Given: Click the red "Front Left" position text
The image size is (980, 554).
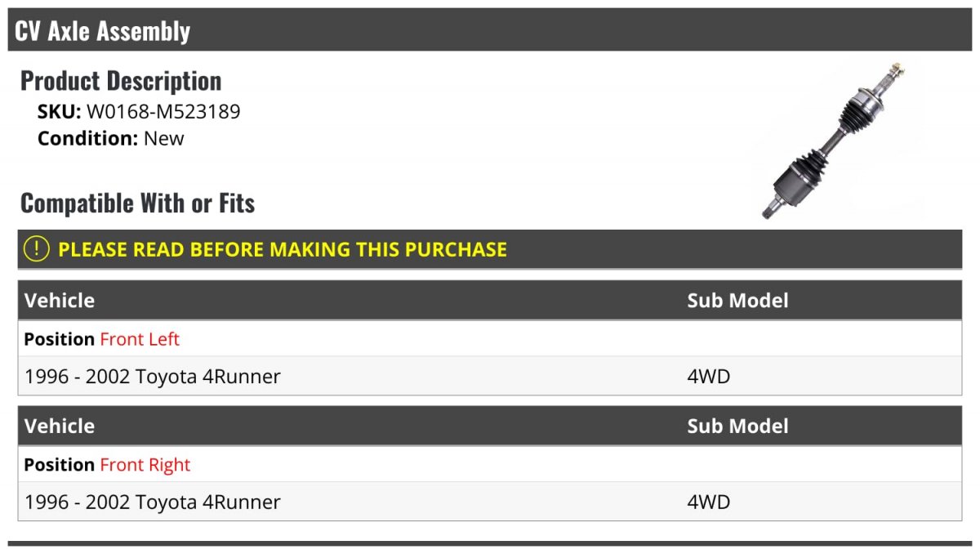Looking at the screenshot, I should point(140,339).
